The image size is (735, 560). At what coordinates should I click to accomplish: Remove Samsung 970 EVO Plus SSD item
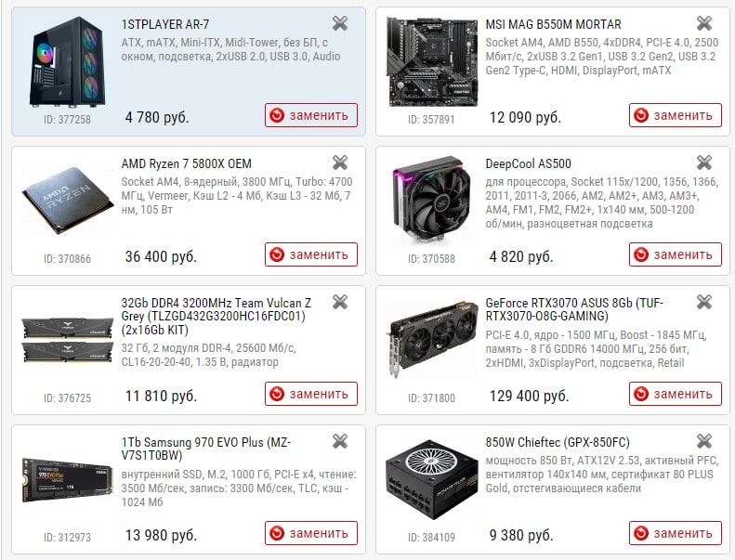(x=340, y=441)
